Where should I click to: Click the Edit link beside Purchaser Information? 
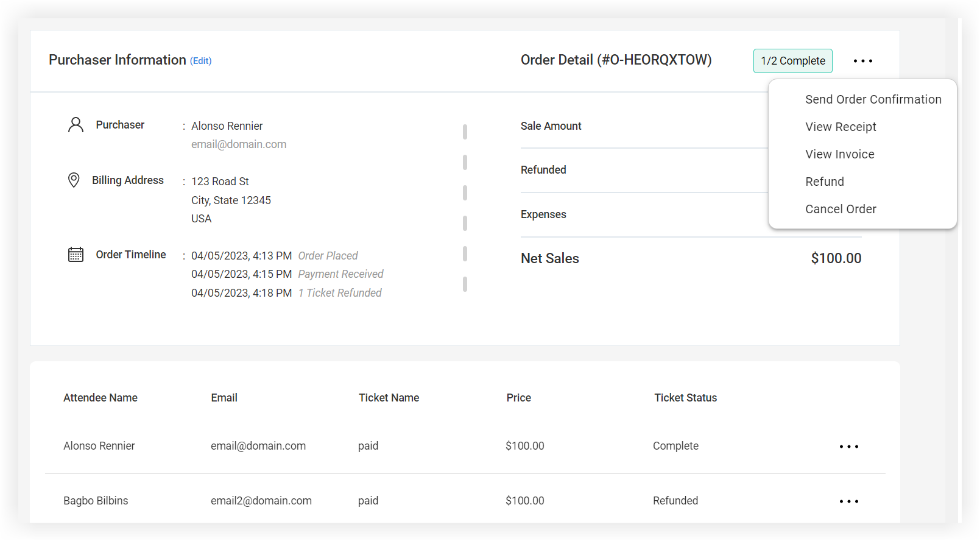click(x=200, y=61)
